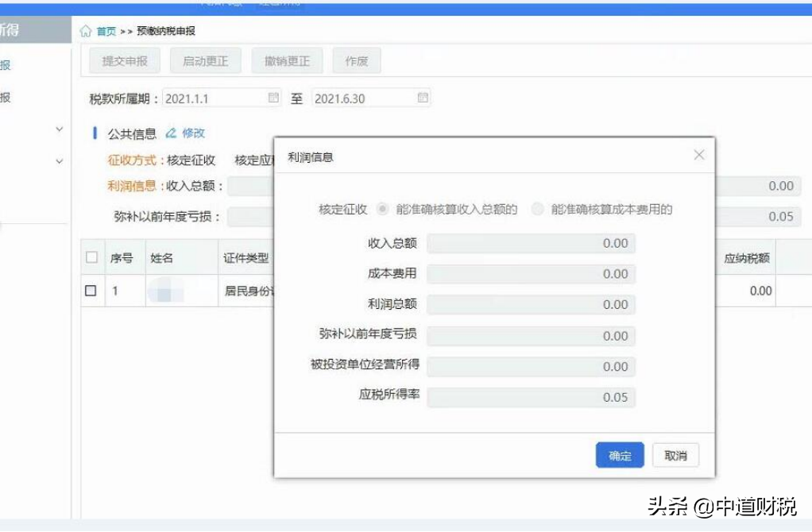This screenshot has width=812, height=532.
Task: Click the home icon in breadcrumb
Action: point(86,31)
